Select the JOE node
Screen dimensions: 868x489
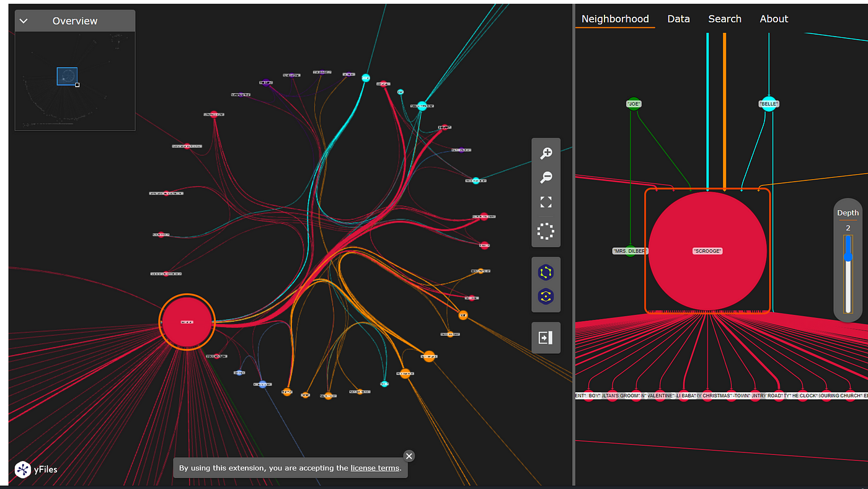coord(633,104)
